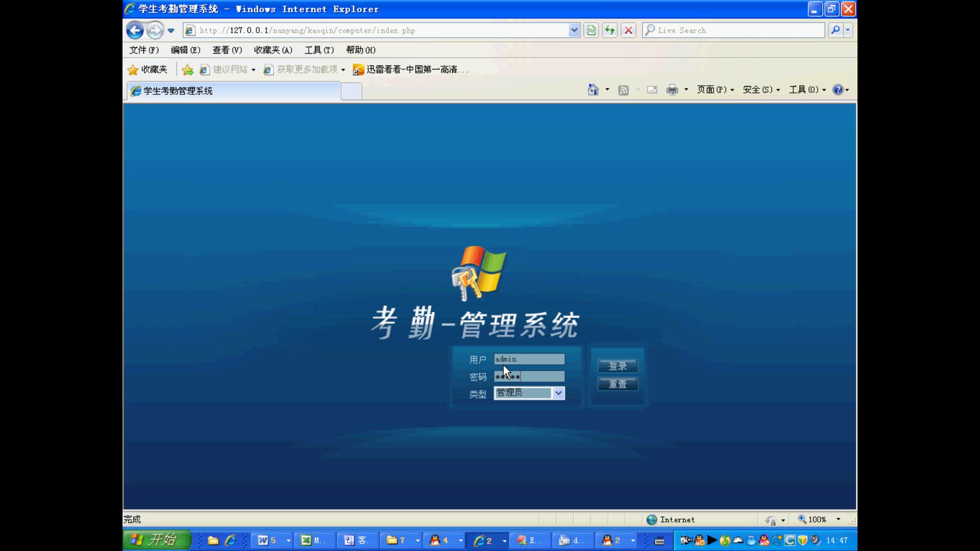
Task: Click the 用户 username input field
Action: 529,359
